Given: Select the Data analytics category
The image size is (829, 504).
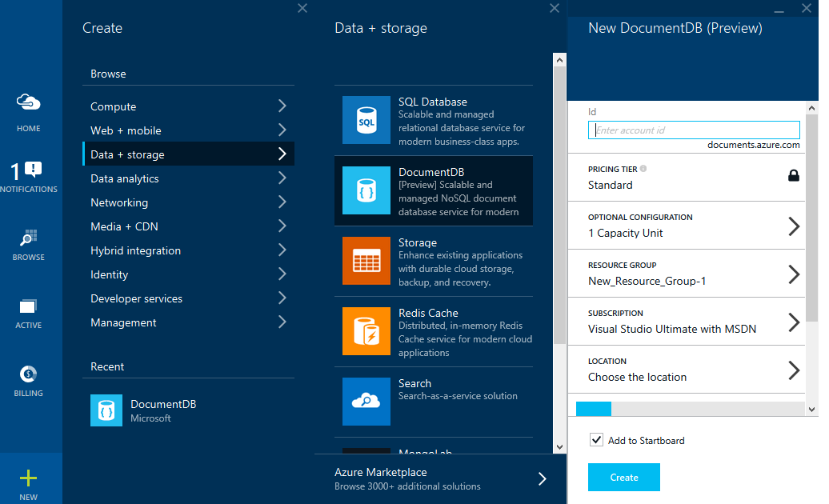Looking at the screenshot, I should (189, 178).
